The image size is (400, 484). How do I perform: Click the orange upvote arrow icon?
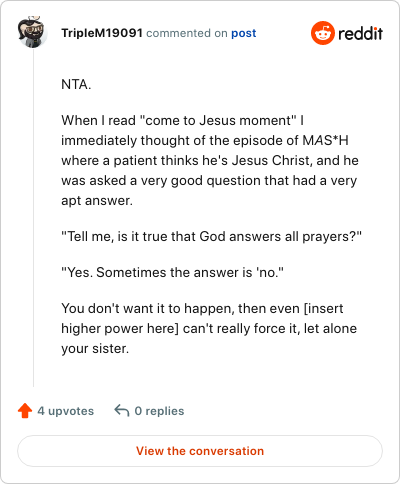point(25,411)
